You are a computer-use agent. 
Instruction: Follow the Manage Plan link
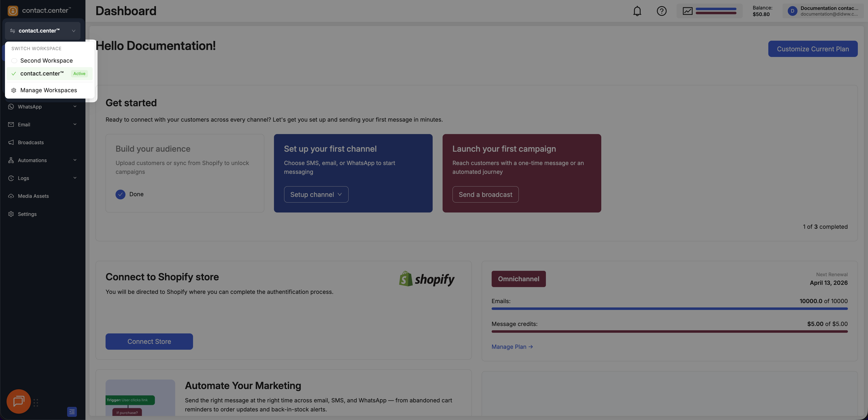click(x=512, y=347)
